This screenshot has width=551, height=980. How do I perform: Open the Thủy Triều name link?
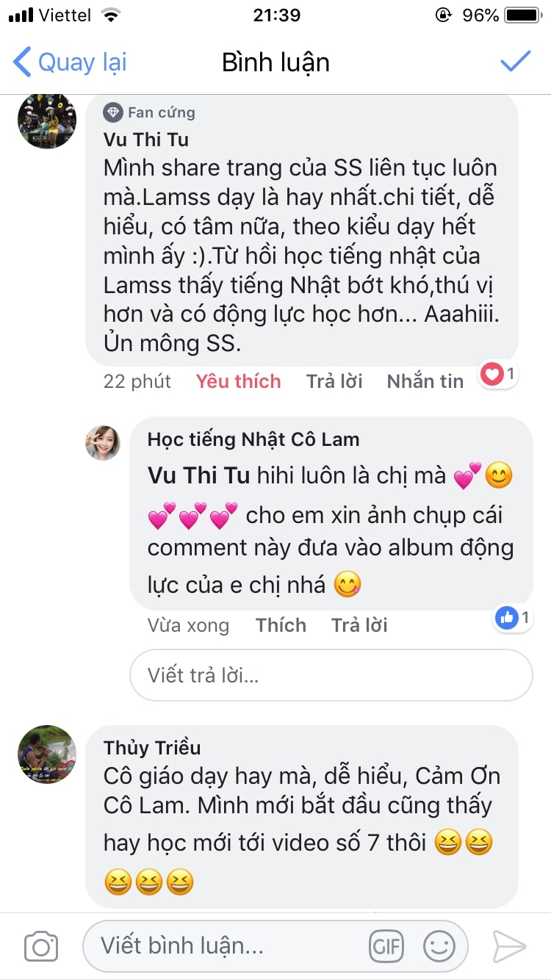click(x=152, y=748)
